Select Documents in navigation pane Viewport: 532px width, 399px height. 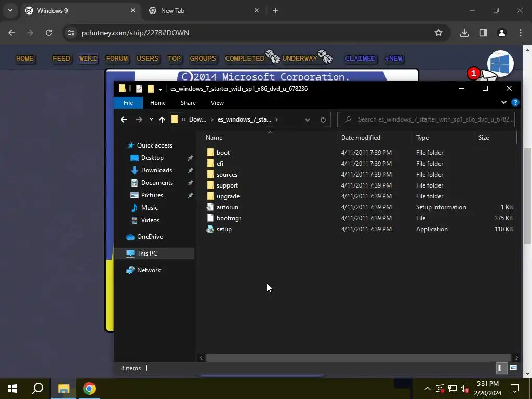pyautogui.click(x=157, y=183)
